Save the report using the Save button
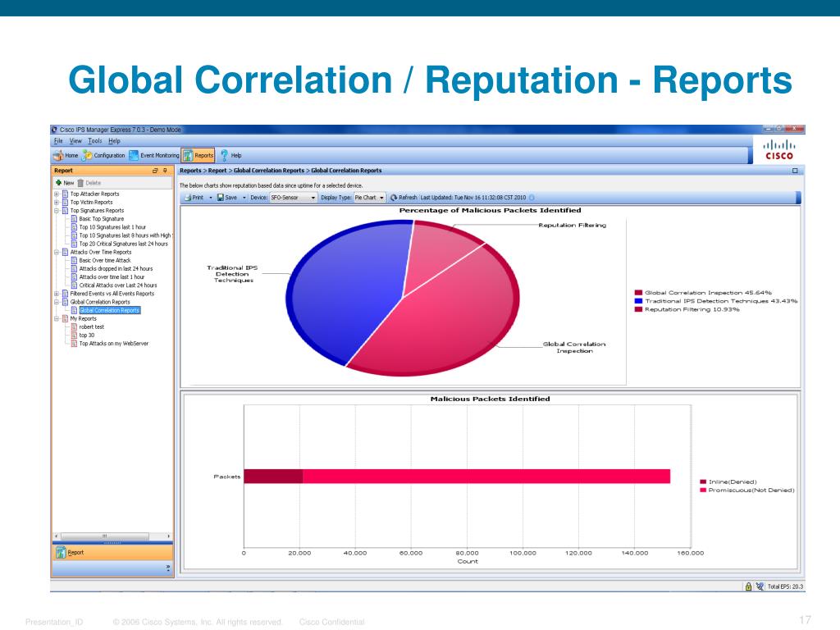 click(x=227, y=198)
